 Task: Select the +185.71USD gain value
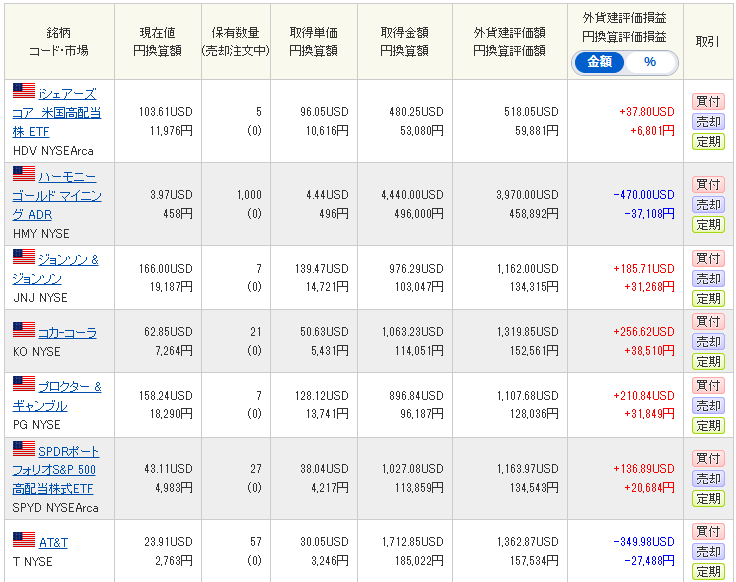(644, 269)
